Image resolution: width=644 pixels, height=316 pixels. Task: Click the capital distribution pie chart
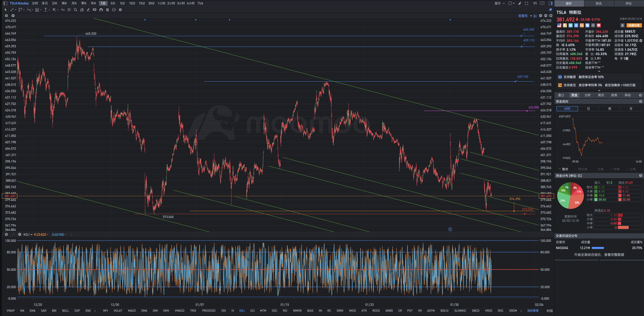(571, 195)
